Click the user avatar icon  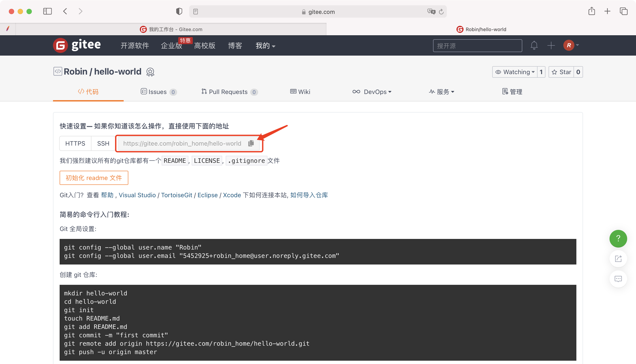[569, 45]
